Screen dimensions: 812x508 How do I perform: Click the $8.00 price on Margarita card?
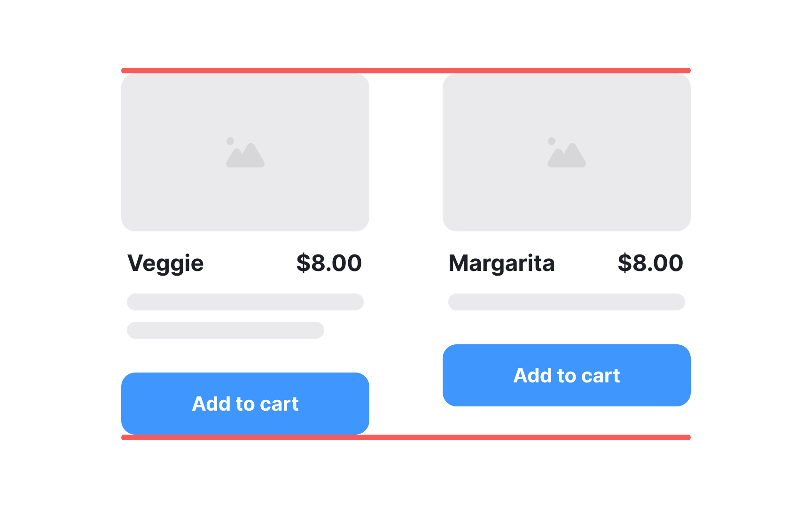pos(651,263)
